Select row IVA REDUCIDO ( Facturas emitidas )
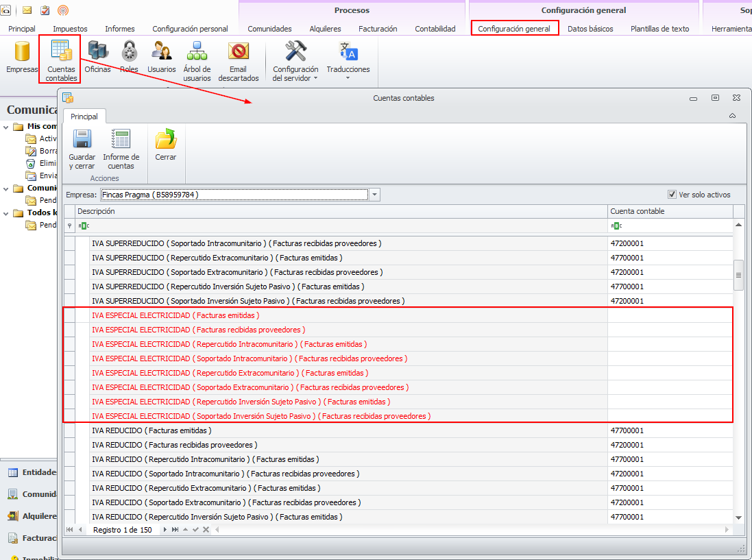 point(398,430)
